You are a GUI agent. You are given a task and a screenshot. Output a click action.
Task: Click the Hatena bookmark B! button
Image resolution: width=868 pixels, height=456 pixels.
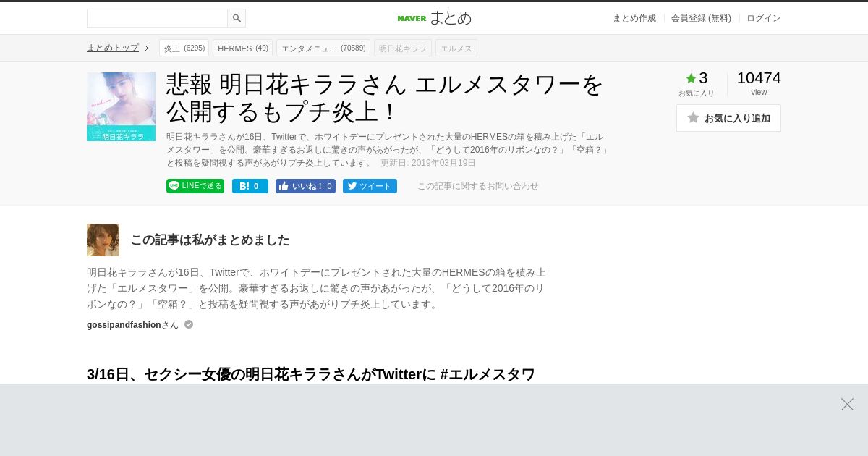250,186
